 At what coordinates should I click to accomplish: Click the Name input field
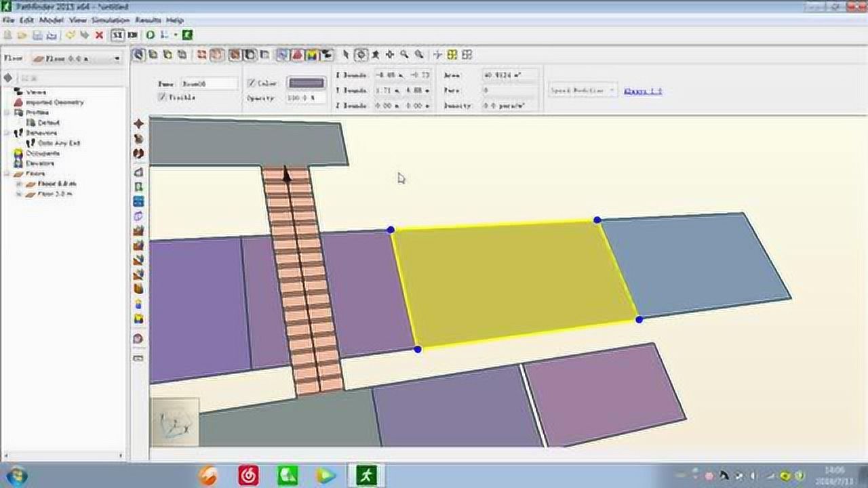209,84
